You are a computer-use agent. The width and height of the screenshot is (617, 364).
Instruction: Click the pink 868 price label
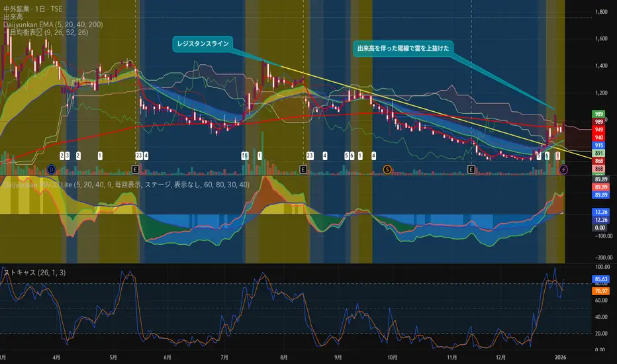tap(599, 169)
